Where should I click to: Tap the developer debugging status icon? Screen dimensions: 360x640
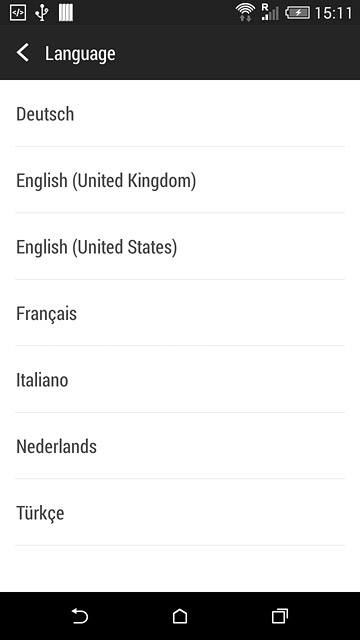[x=18, y=13]
